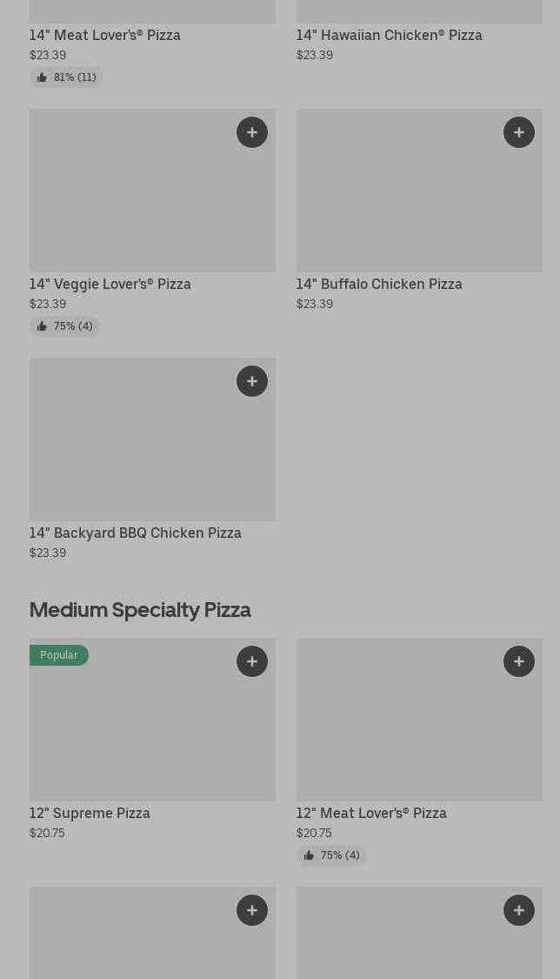This screenshot has width=560, height=979.
Task: Add 14" Veggie Lover's Pizza to cart
Action: (252, 132)
